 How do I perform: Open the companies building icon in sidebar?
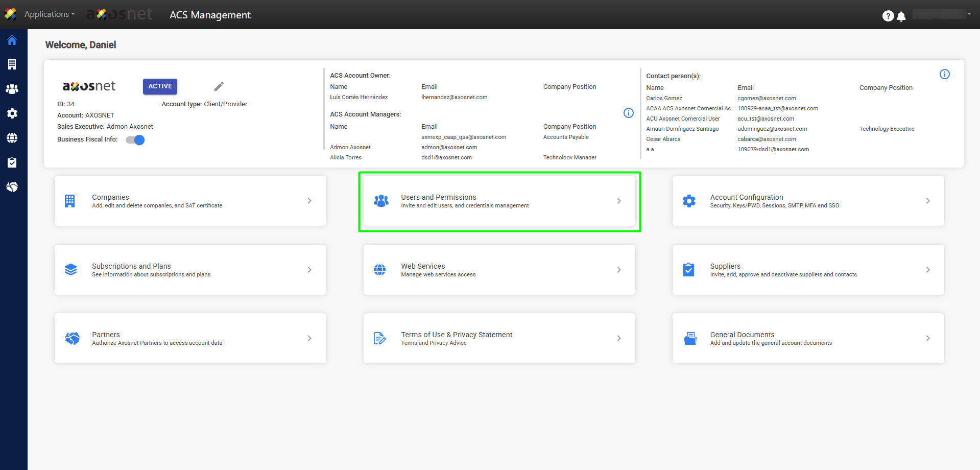12,64
